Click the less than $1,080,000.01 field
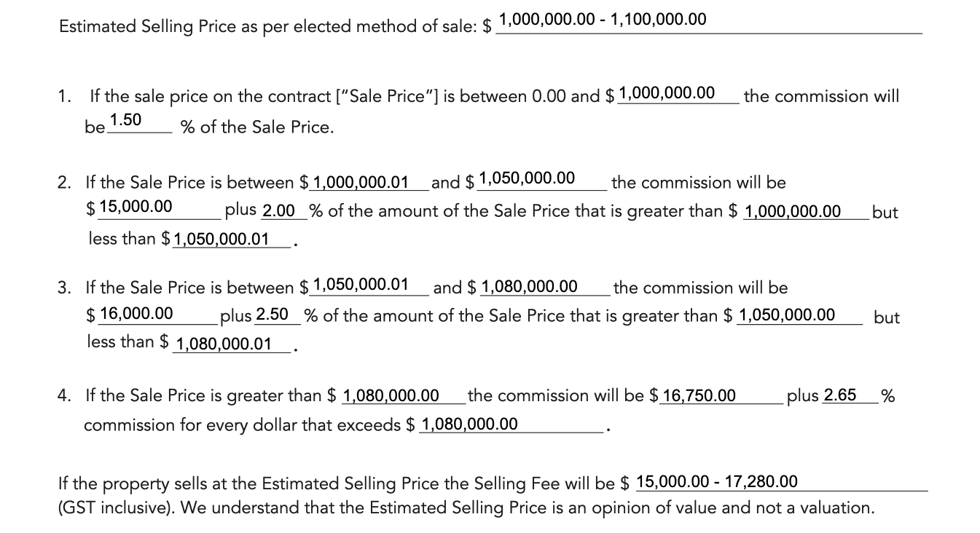The width and height of the screenshot is (980, 533). pos(232,344)
